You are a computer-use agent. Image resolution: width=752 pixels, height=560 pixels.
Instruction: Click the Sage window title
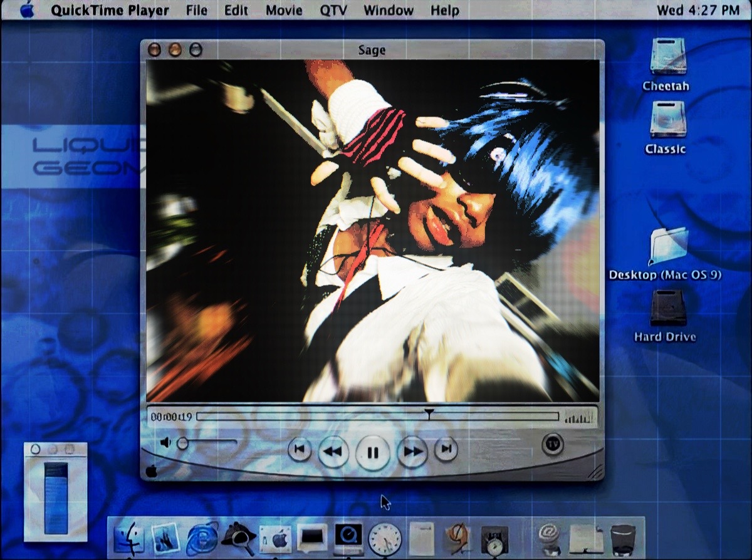[x=372, y=50]
